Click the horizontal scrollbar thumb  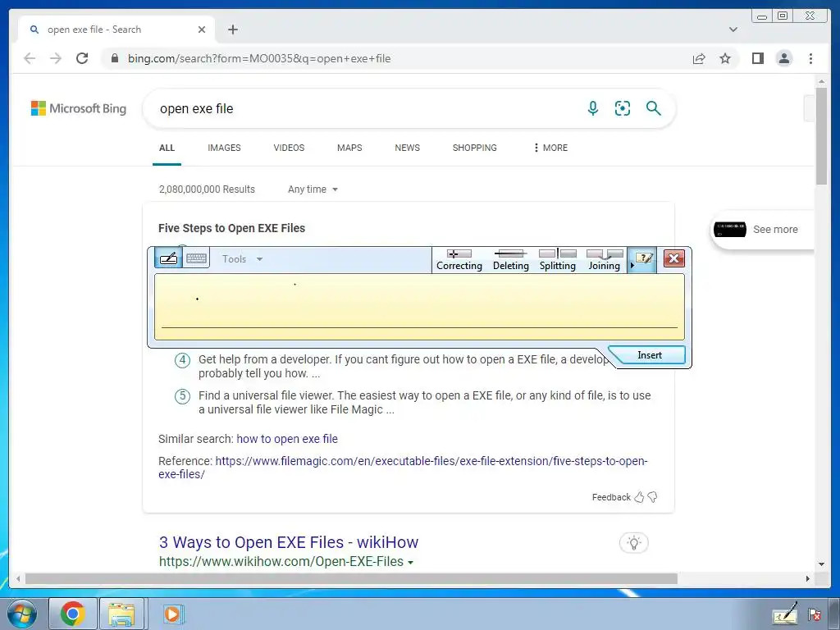[x=351, y=578]
